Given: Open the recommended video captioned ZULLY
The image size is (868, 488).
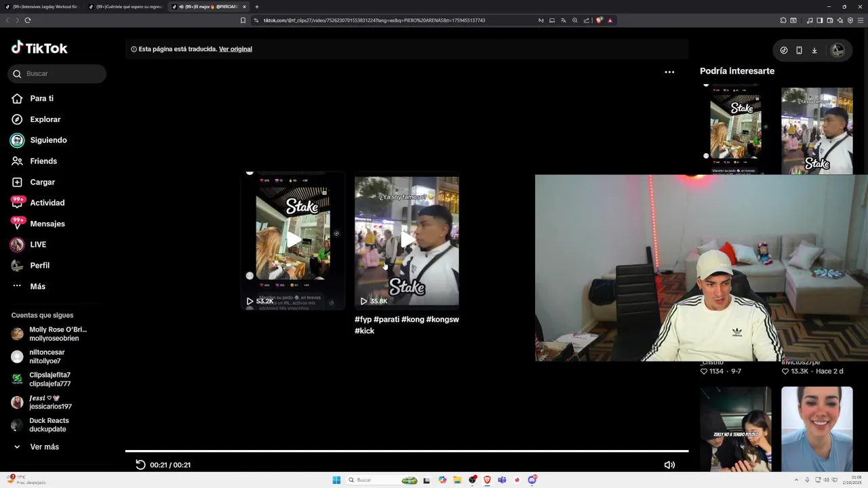Looking at the screenshot, I should point(736,428).
